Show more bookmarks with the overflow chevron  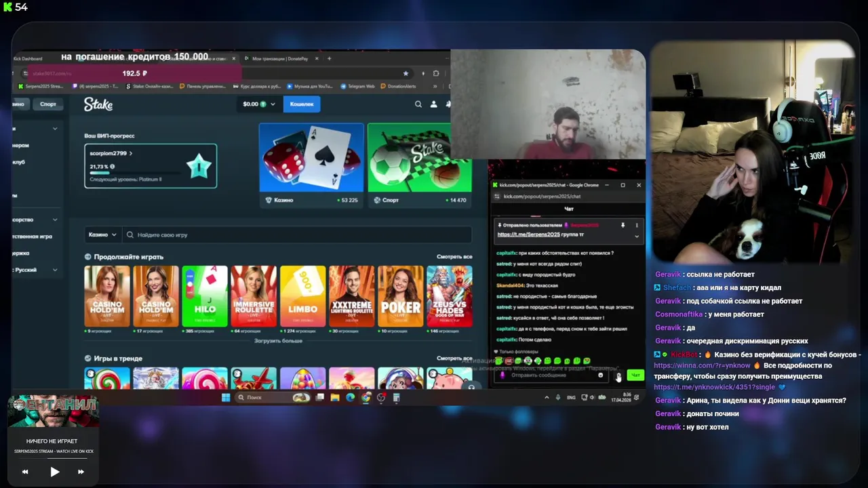pos(435,86)
